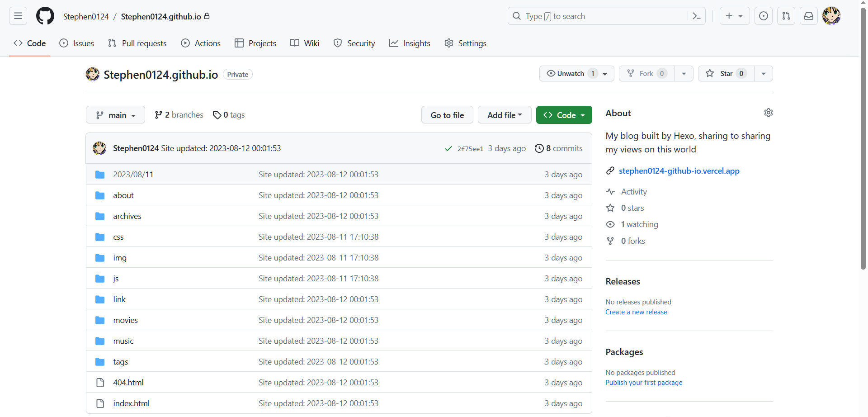View the 2 branches list
Viewport: 868px width, 417px height.
tap(179, 115)
